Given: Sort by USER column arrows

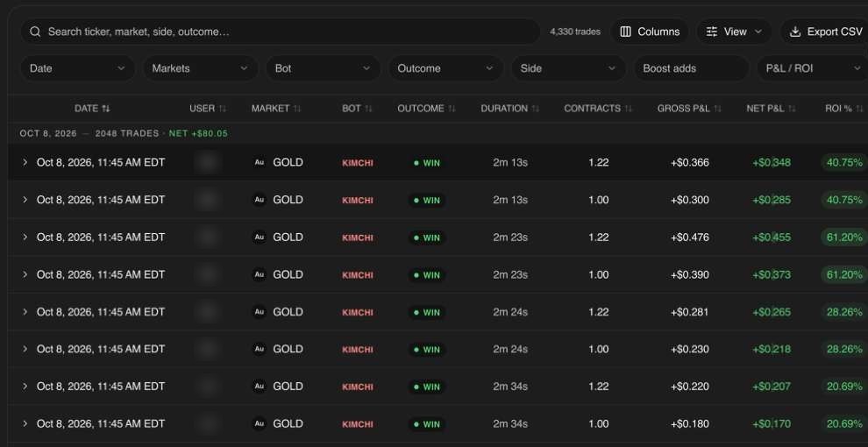Looking at the screenshot, I should pos(223,109).
